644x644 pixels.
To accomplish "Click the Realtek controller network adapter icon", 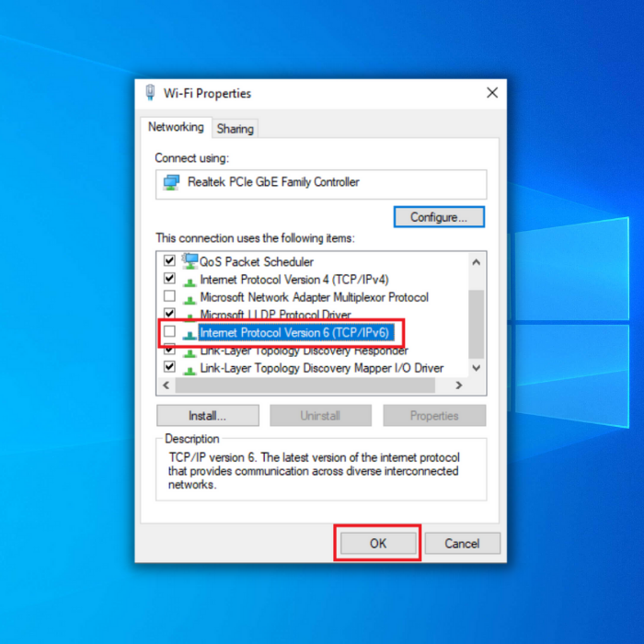I will coord(171,182).
